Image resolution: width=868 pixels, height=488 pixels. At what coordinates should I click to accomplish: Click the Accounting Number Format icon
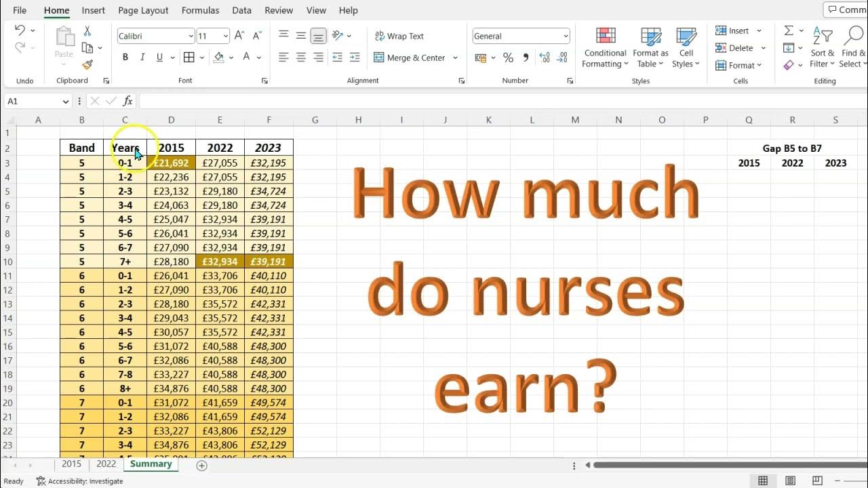pyautogui.click(x=481, y=58)
